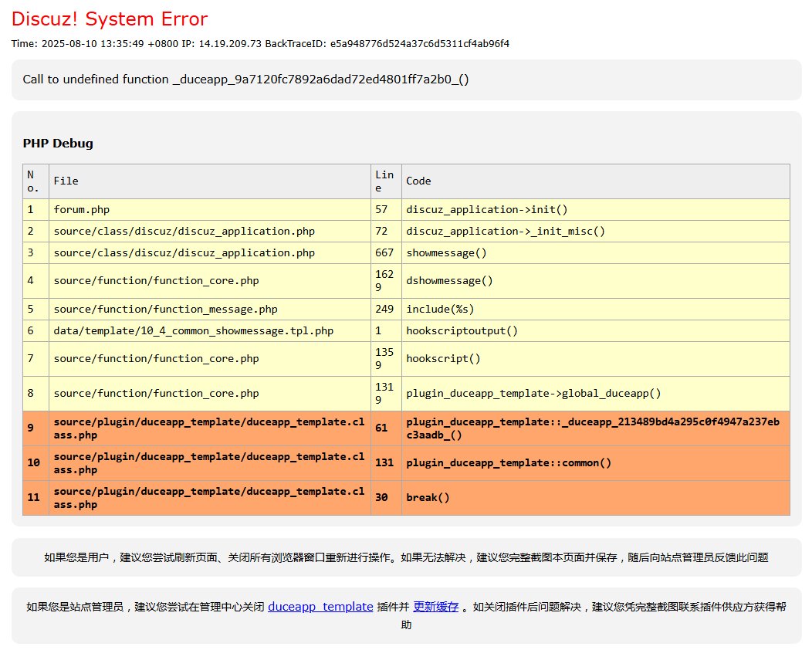
Task: Click the PHP Debug heading
Action: 58,144
